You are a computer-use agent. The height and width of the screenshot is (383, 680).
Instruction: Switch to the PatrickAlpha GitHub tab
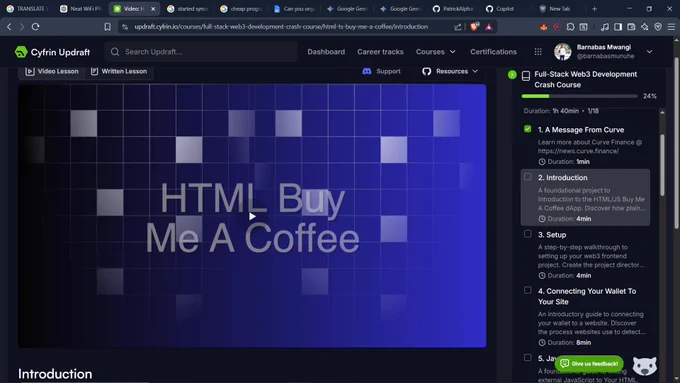coord(454,9)
